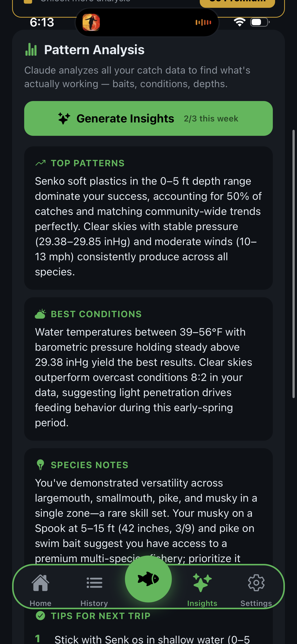Image resolution: width=297 pixels, height=644 pixels.
Task: Tap the Generate Insights button
Action: click(148, 118)
